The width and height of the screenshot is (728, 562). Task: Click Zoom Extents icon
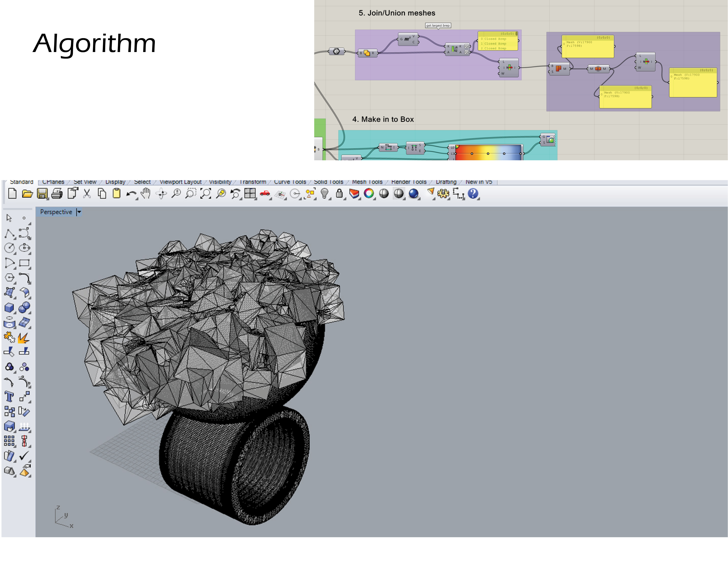pyautogui.click(x=206, y=194)
